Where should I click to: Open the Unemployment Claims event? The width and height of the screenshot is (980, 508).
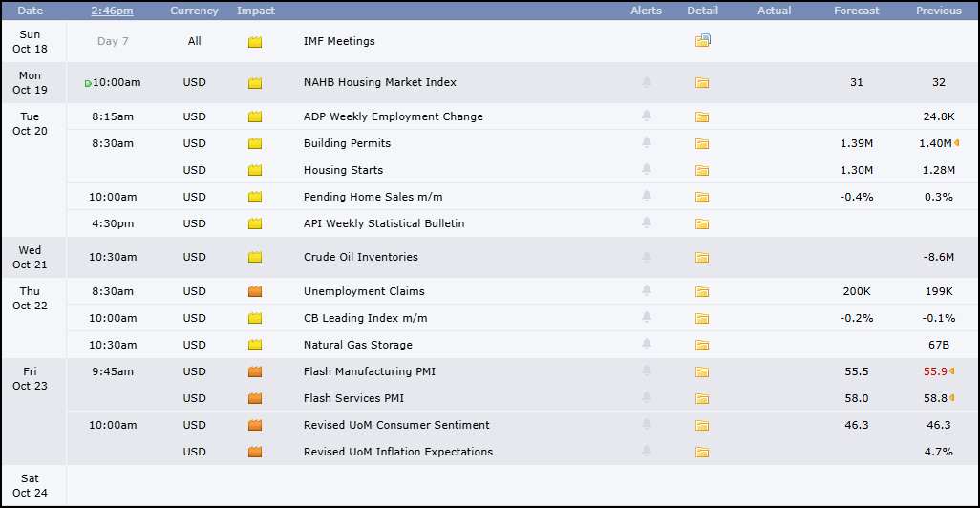364,291
